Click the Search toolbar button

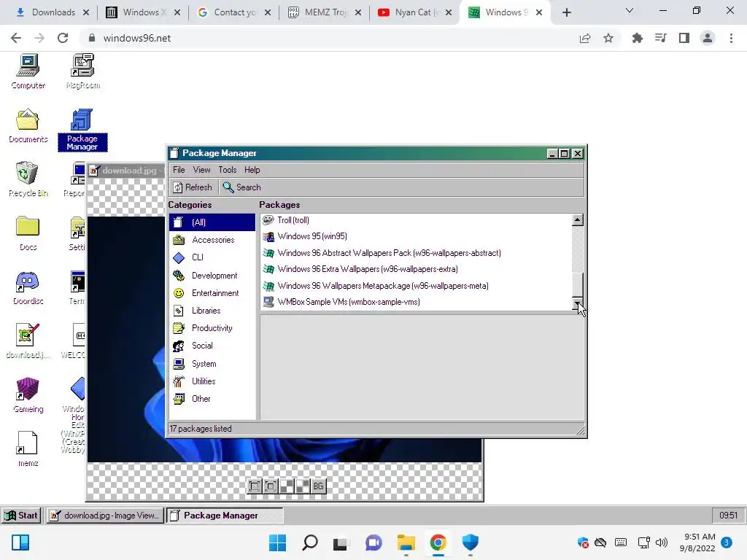click(242, 187)
